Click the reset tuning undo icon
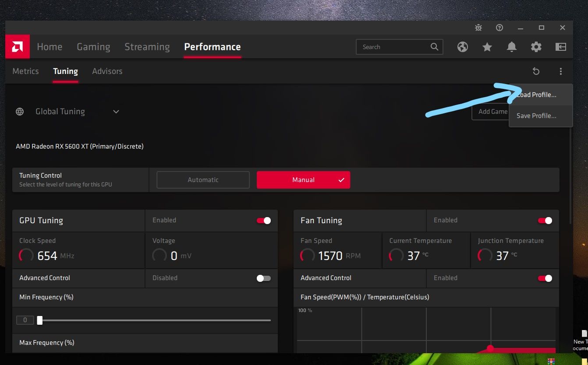Image resolution: width=588 pixels, height=365 pixels. 536,71
